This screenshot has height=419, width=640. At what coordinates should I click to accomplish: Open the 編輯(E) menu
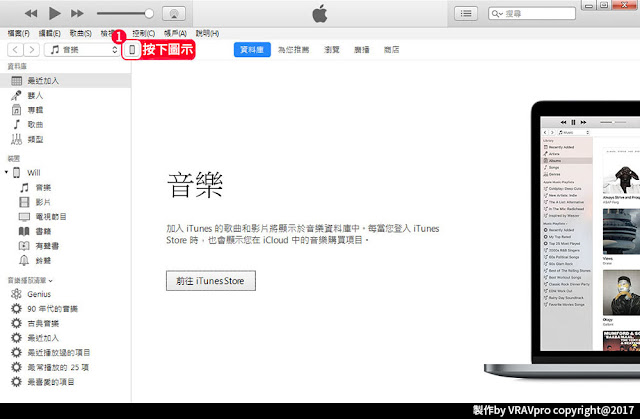click(49, 33)
